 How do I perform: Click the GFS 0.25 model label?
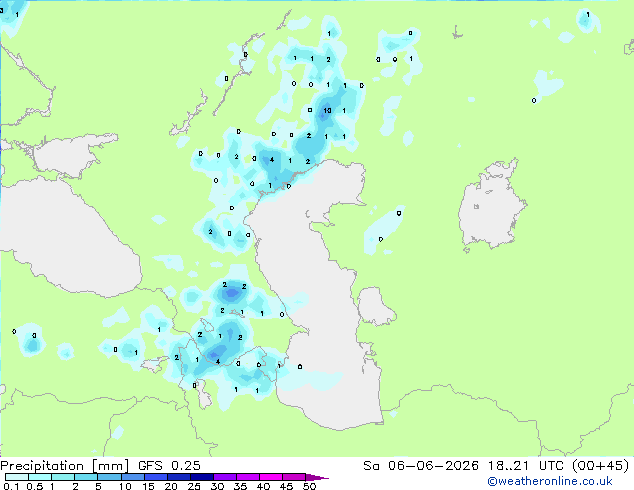coord(169,466)
